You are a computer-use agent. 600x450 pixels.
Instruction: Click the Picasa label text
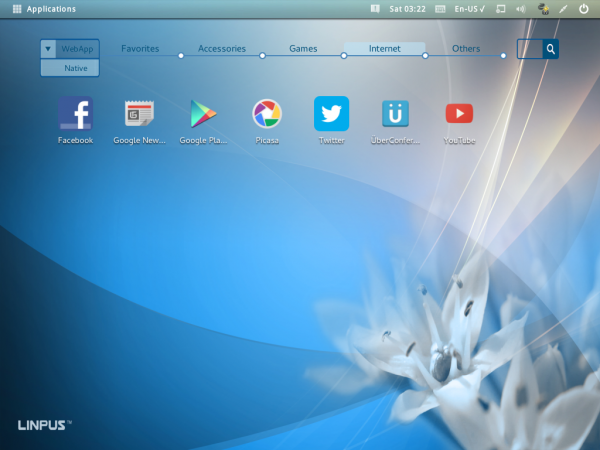(267, 140)
